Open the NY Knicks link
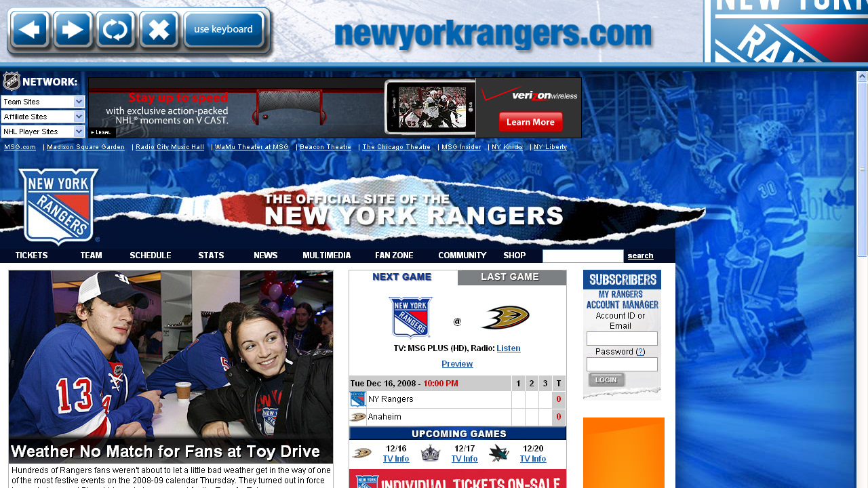 coord(507,147)
